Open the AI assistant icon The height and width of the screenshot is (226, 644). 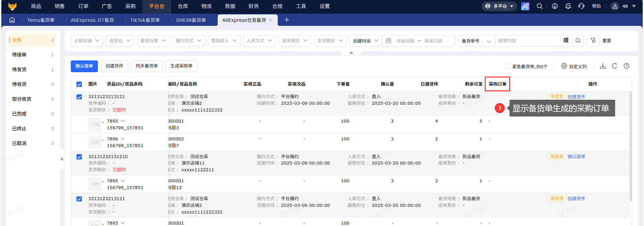tap(525, 6)
